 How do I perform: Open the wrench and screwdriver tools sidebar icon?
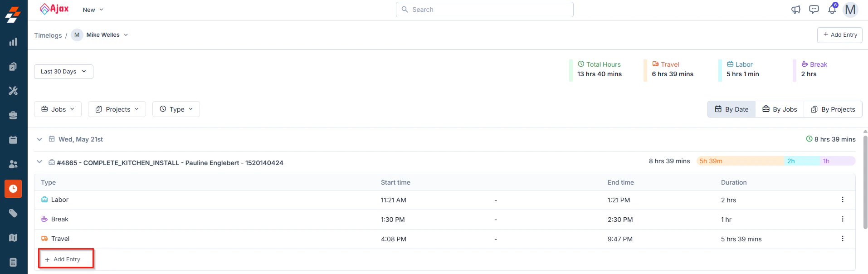tap(13, 91)
